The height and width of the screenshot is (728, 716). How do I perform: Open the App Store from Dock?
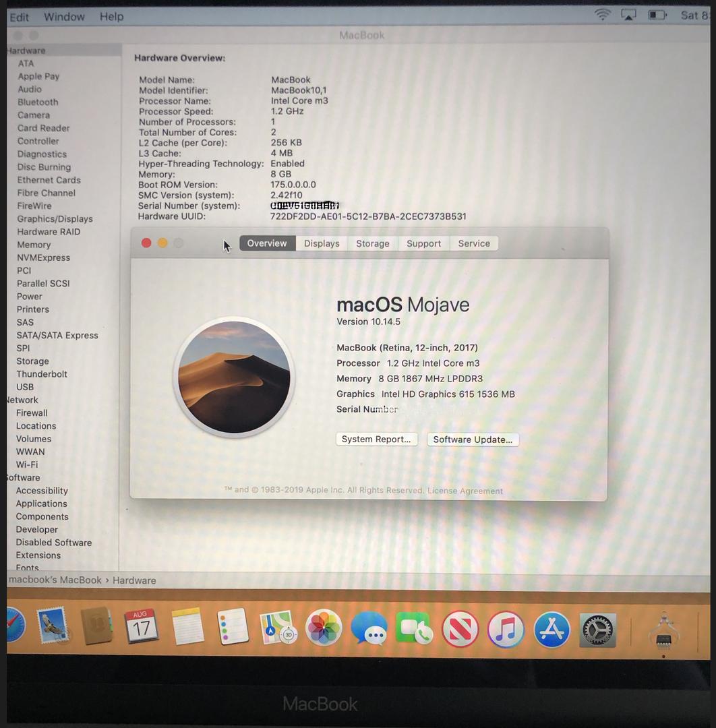point(551,630)
